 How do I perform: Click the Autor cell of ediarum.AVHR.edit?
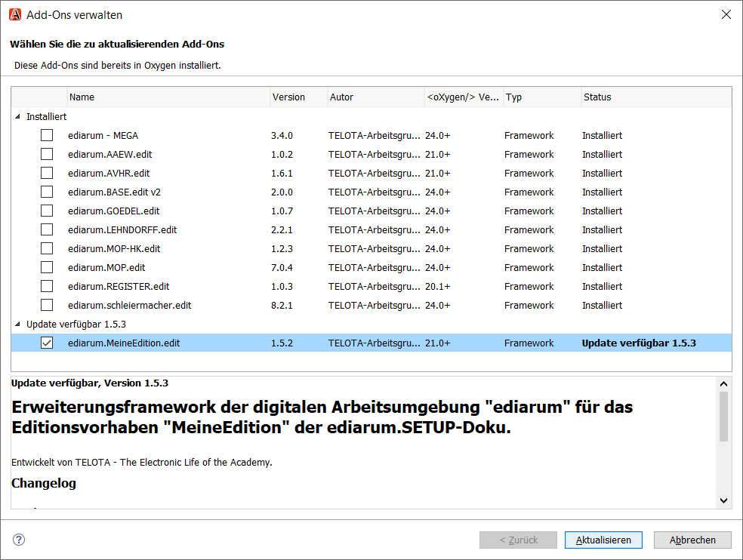[x=375, y=174]
